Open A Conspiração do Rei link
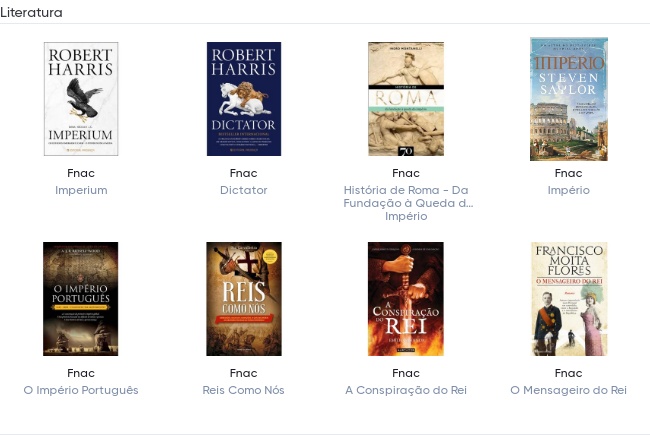Viewport: 650px width, 435px height. [406, 390]
